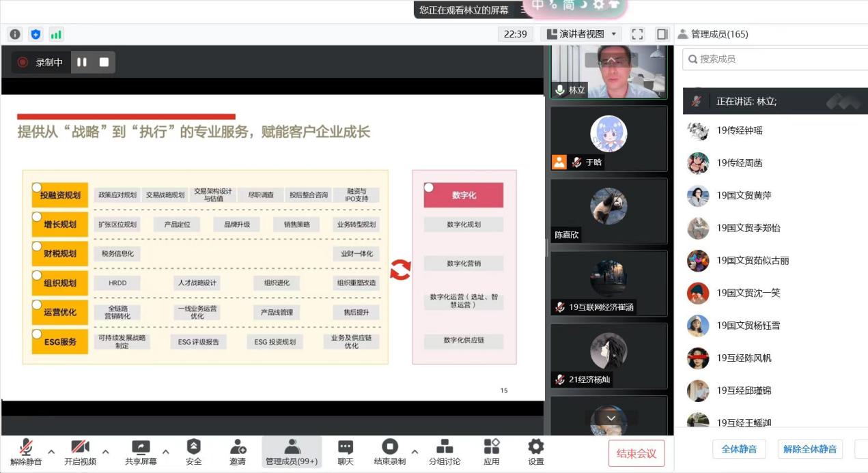Open 设置 settings gear
868x473 pixels.
(x=536, y=452)
